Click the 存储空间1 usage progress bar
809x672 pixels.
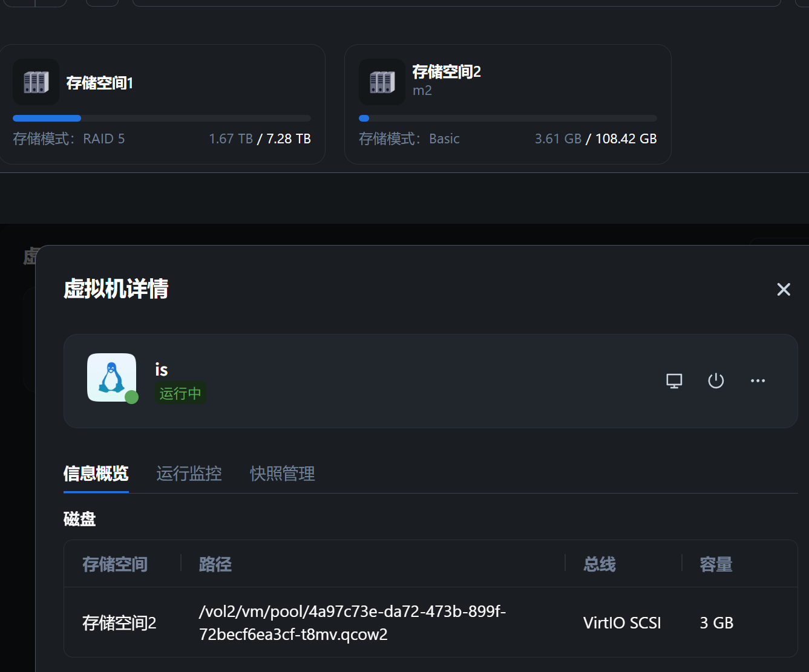click(x=162, y=119)
